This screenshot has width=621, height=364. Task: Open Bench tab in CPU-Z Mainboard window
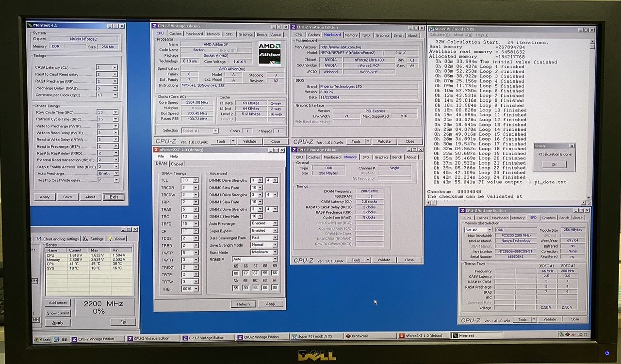point(398,35)
